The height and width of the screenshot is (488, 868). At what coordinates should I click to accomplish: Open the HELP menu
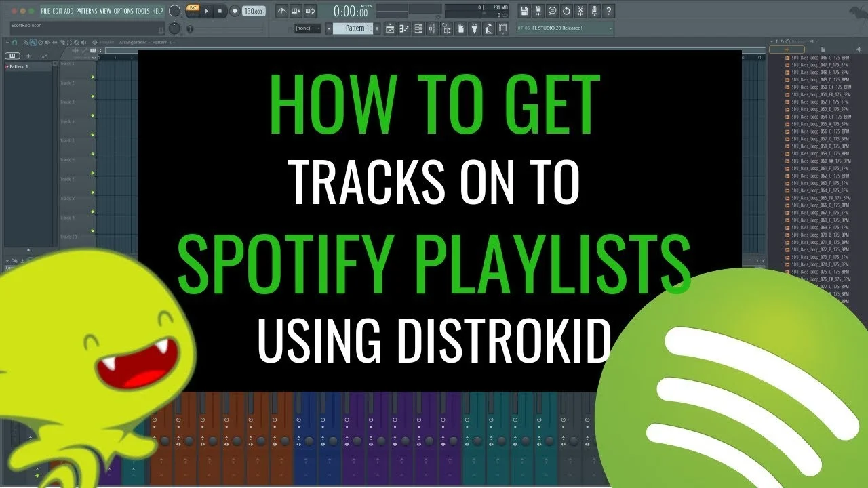[x=157, y=11]
